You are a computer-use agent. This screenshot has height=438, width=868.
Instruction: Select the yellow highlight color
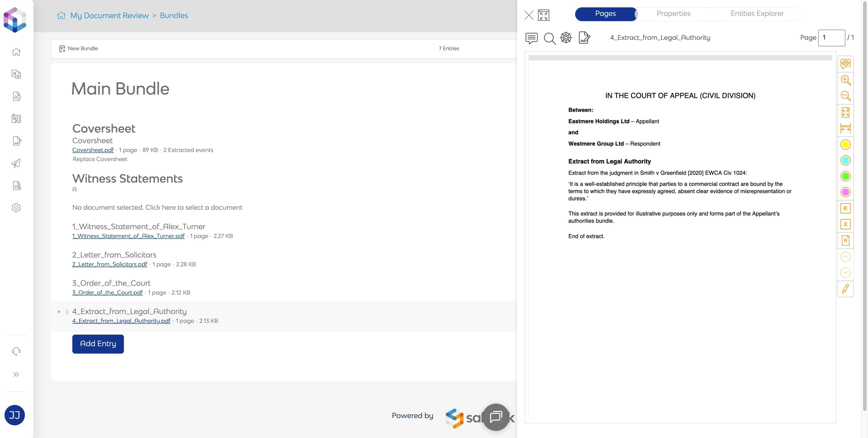point(845,145)
